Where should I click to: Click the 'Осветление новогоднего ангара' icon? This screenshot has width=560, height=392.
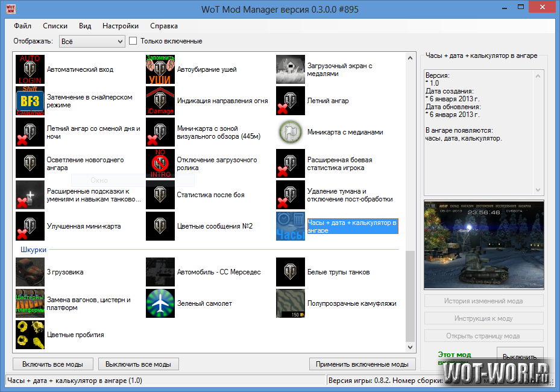pos(30,163)
